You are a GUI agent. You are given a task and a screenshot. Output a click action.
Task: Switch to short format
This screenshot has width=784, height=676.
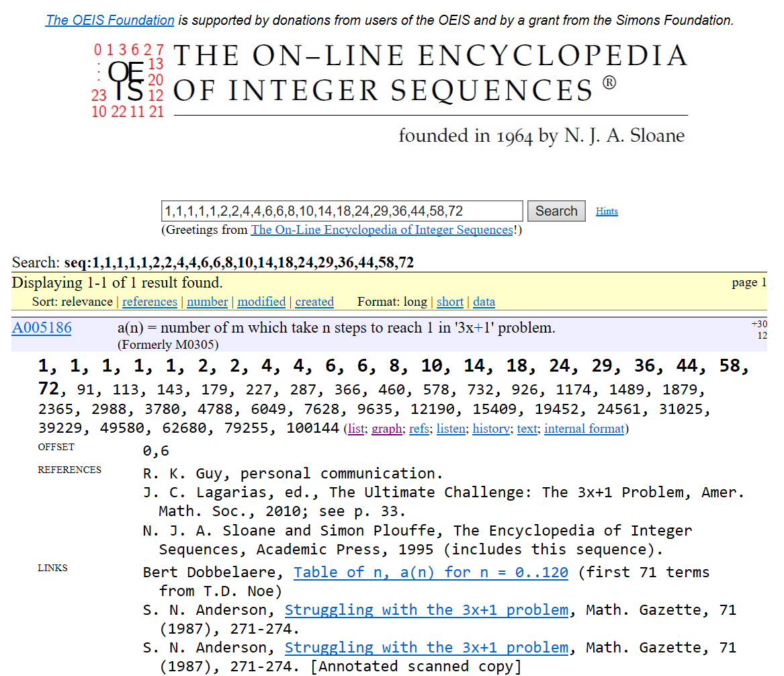pos(450,302)
